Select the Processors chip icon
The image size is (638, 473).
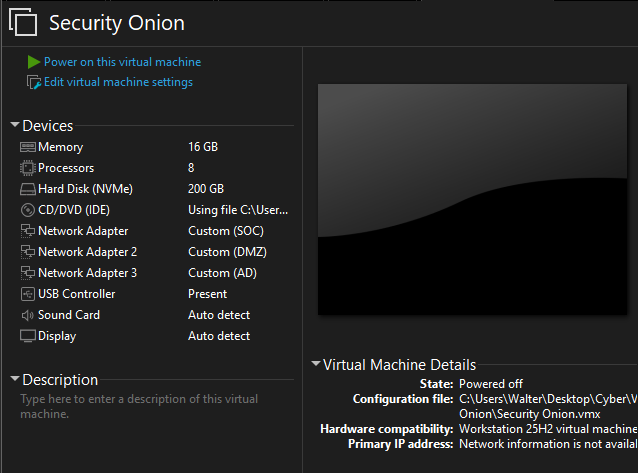coord(28,168)
